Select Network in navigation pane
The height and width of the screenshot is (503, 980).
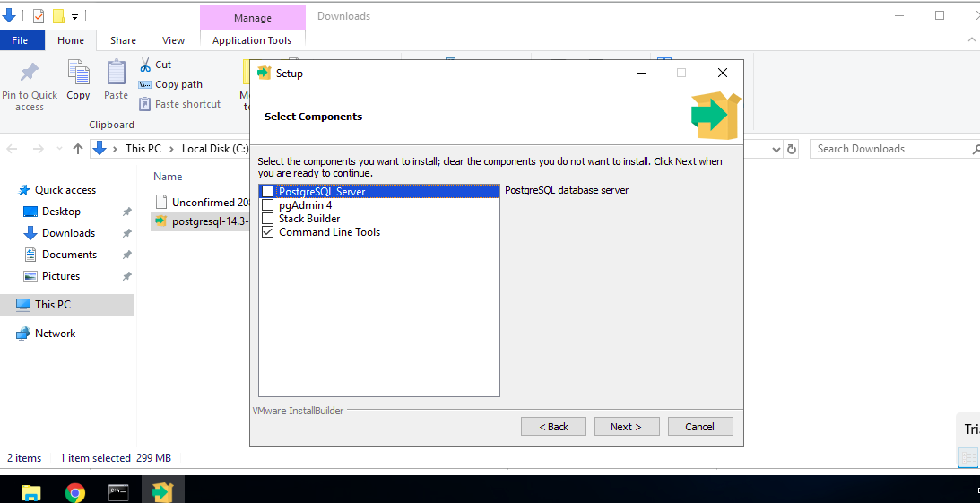[55, 334]
